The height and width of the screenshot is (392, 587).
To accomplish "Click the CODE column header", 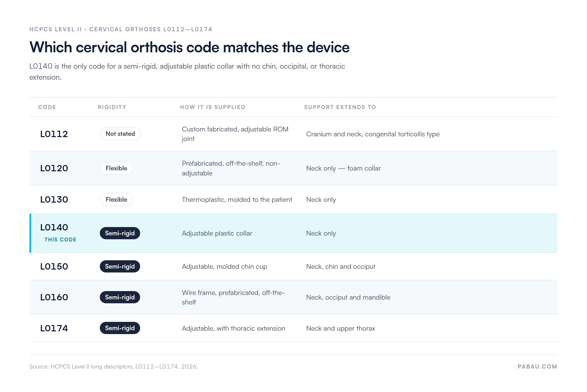I will (47, 107).
